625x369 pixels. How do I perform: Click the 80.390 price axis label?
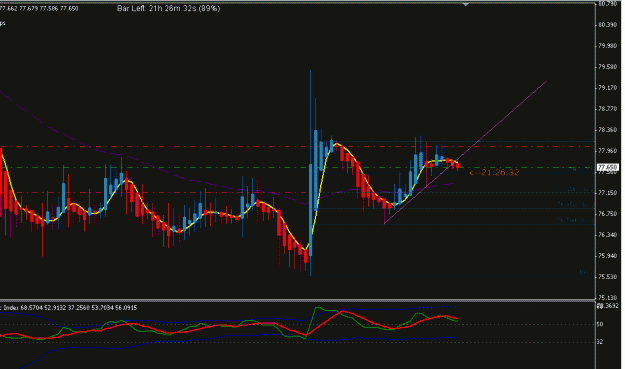607,25
